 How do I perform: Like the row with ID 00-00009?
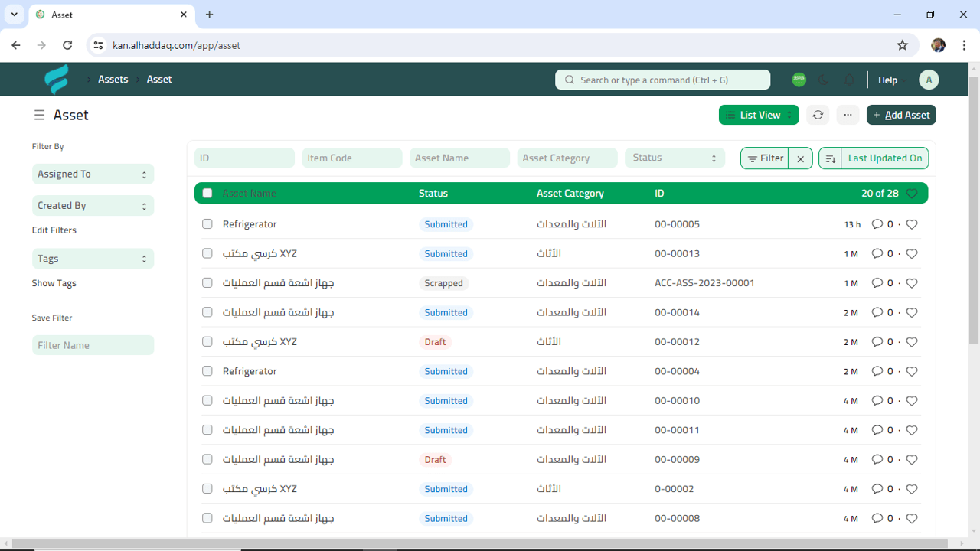[x=911, y=460]
